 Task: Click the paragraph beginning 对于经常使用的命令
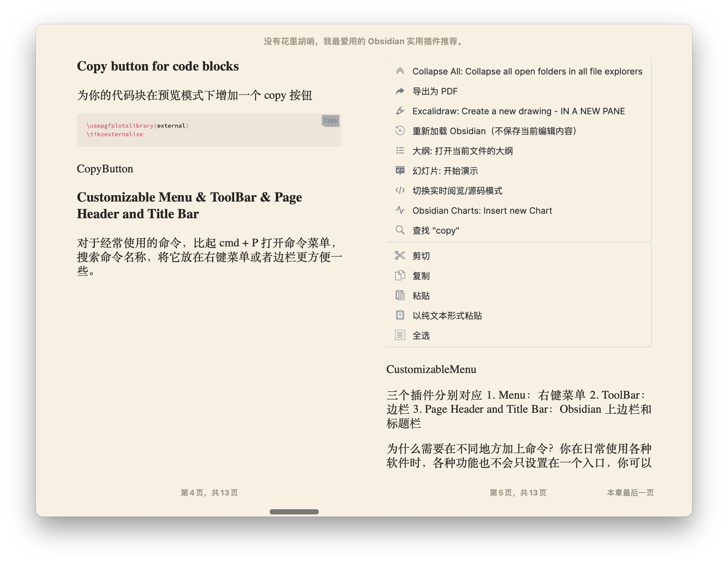pyautogui.click(x=209, y=257)
